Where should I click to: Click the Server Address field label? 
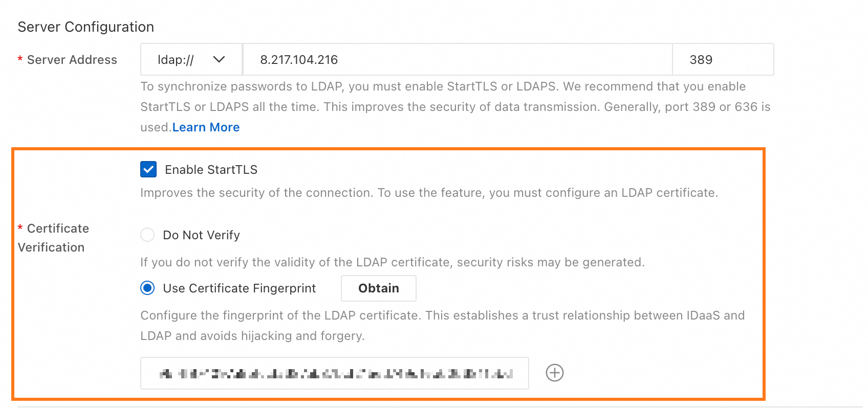(x=72, y=60)
